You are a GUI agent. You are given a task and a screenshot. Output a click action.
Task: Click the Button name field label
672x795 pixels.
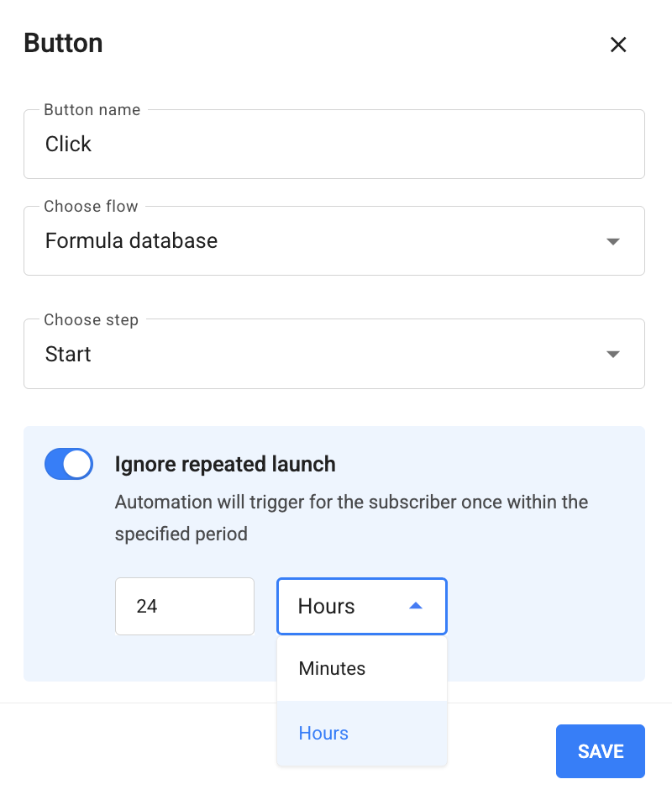tap(92, 109)
